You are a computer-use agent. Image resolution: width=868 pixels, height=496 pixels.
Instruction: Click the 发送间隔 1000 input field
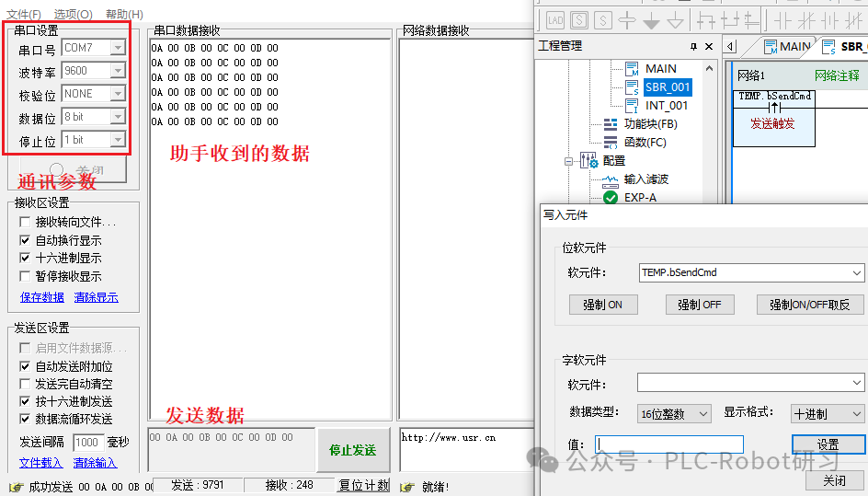click(88, 443)
